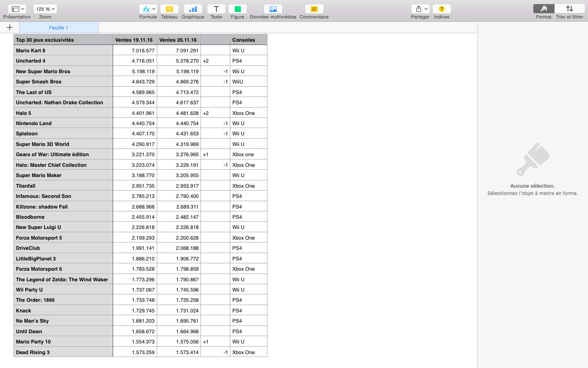Select the New Super Mario Bros cell

[63, 71]
